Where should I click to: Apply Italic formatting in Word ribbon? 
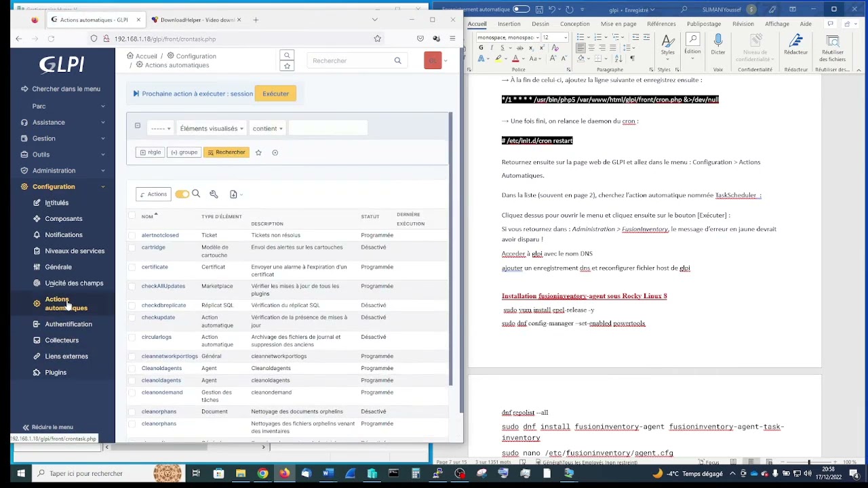point(490,48)
